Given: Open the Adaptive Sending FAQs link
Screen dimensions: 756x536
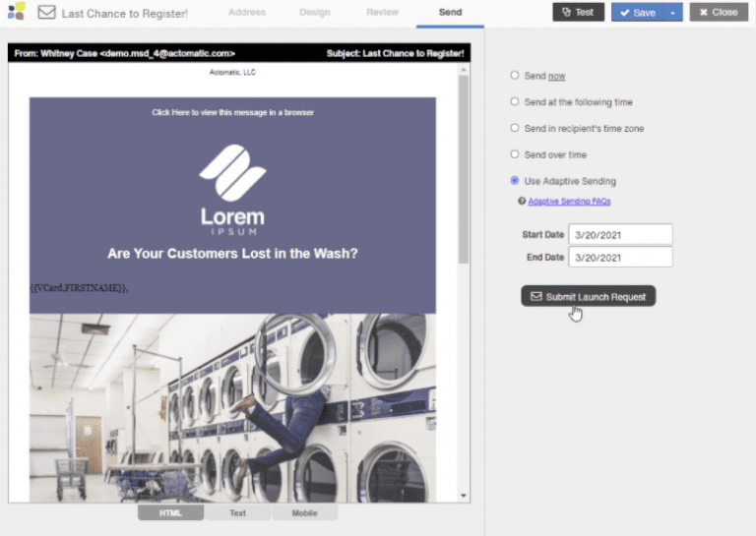Looking at the screenshot, I should point(569,201).
